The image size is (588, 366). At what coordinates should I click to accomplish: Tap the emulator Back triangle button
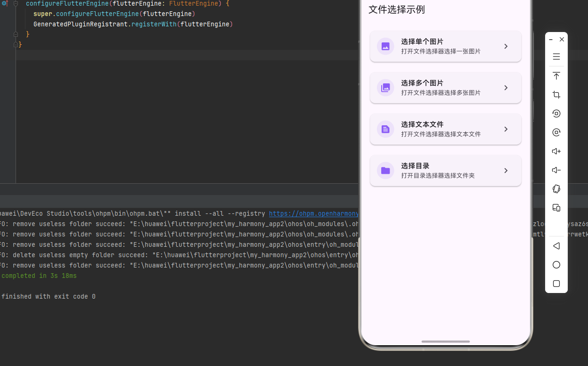[x=556, y=246]
